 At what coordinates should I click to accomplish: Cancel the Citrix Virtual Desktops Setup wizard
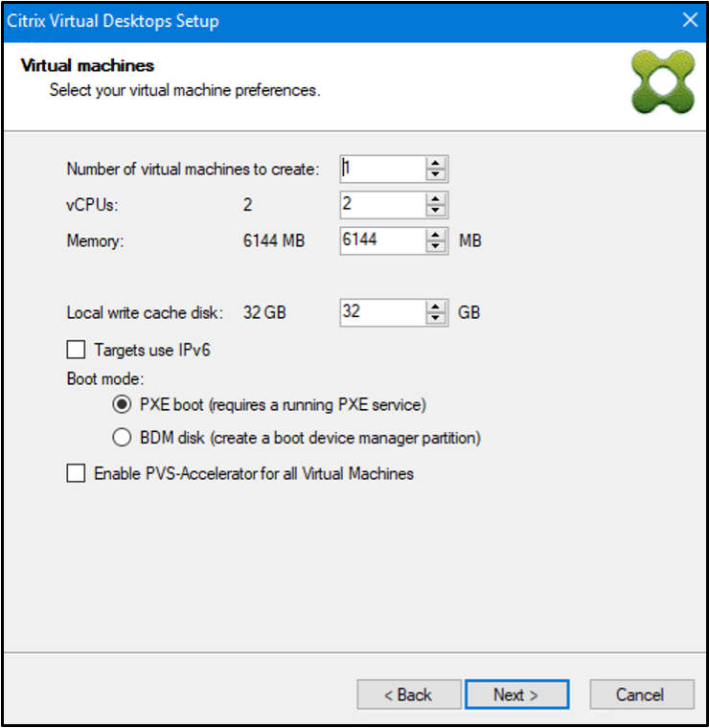pos(642,694)
